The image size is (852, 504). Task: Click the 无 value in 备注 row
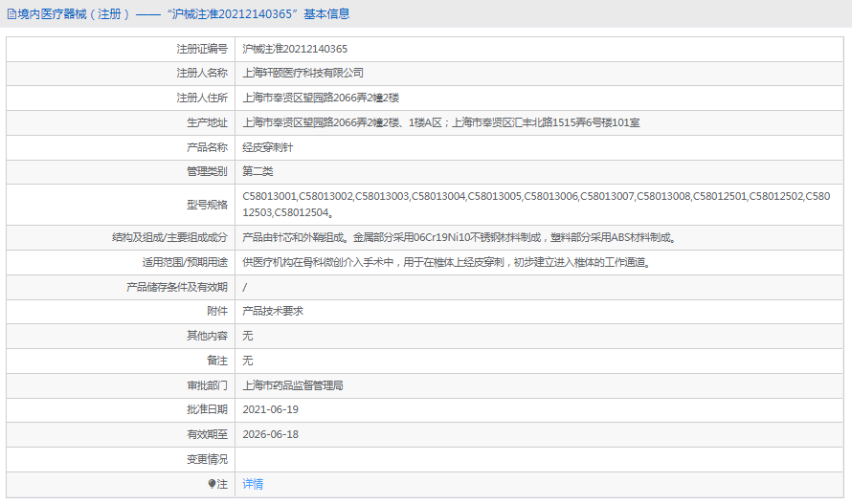248,361
